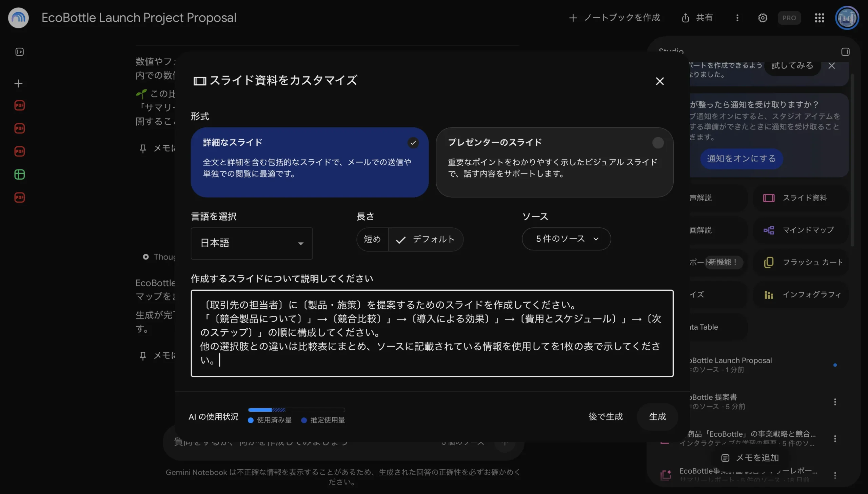The height and width of the screenshot is (494, 868).
Task: Click the AI usage progress bar
Action: click(x=296, y=410)
